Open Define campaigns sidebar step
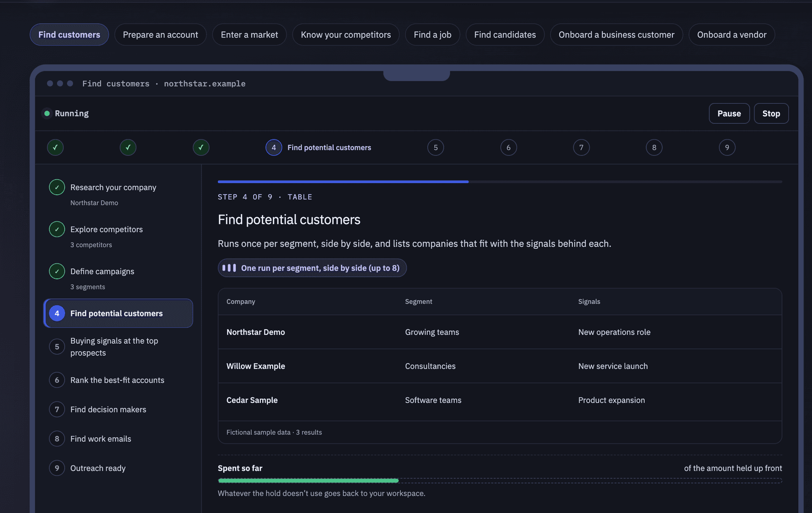Screen dimensions: 812x513 click(118, 278)
